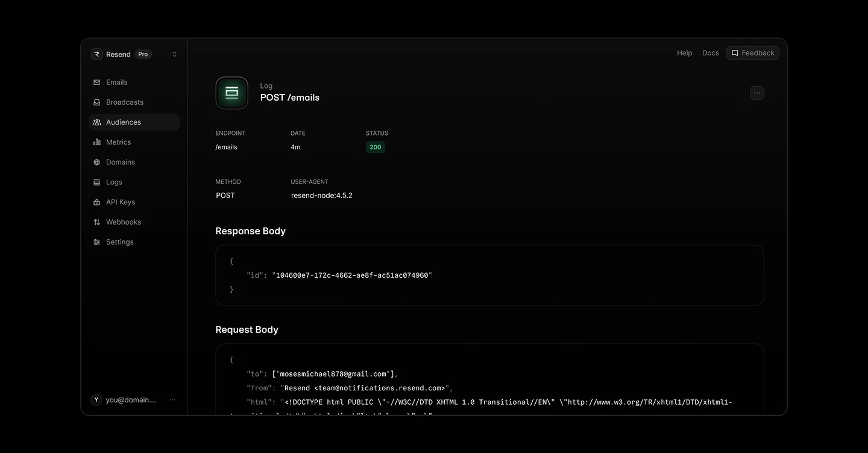
Task: Click the /emails endpoint value
Action: (x=227, y=147)
